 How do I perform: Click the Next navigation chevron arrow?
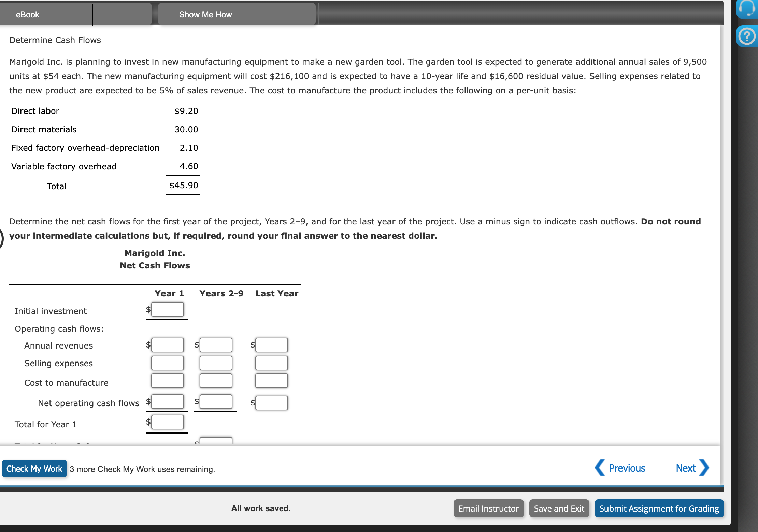click(705, 468)
